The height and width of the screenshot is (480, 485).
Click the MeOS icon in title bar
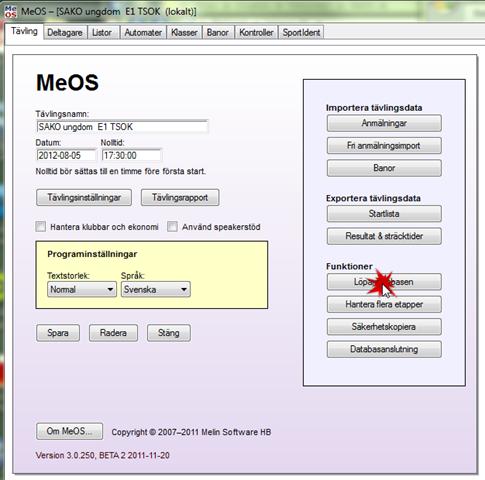pos(10,11)
